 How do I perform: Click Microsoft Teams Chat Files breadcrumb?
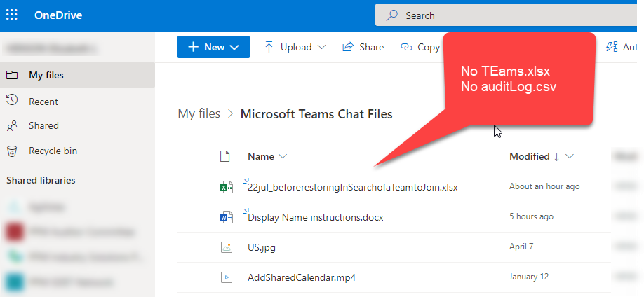point(316,113)
